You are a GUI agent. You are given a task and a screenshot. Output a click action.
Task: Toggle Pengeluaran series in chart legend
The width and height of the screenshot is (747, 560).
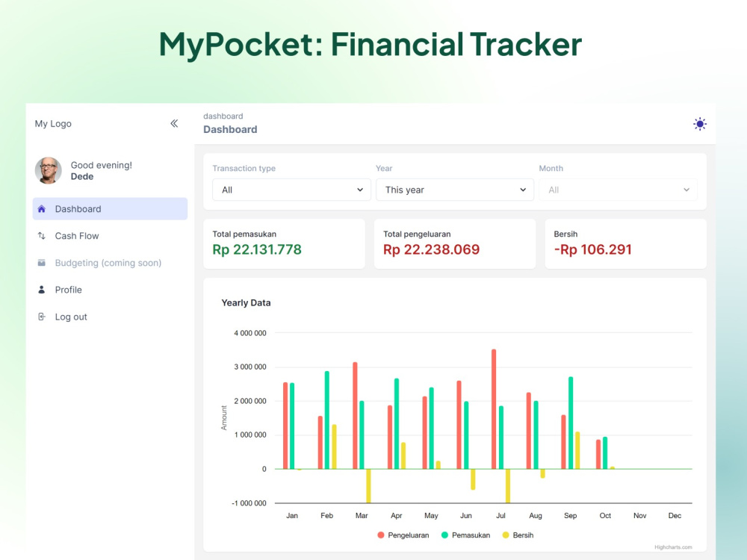pos(403,535)
